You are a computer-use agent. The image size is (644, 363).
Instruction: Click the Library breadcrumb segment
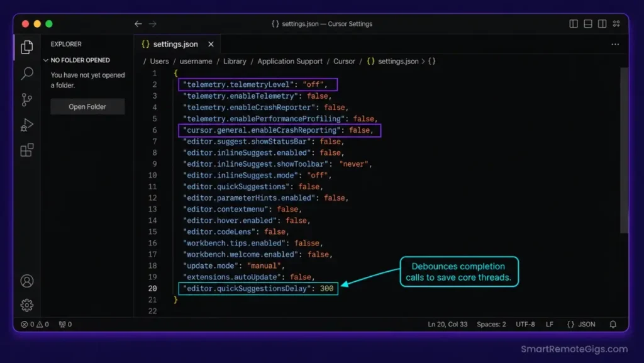pyautogui.click(x=235, y=61)
